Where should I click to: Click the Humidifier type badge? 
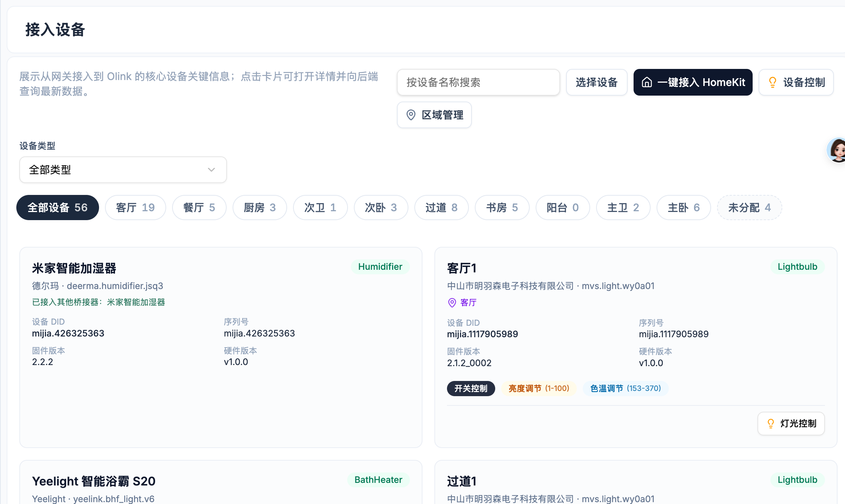[x=380, y=267]
